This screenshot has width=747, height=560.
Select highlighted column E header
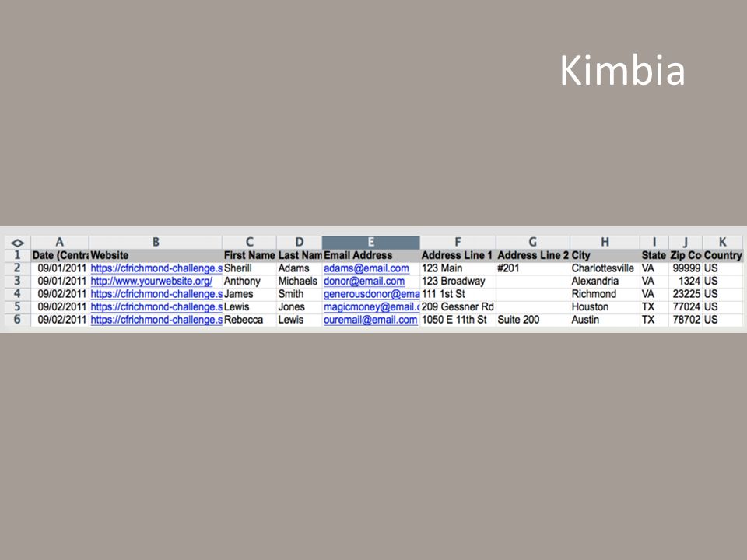[370, 243]
